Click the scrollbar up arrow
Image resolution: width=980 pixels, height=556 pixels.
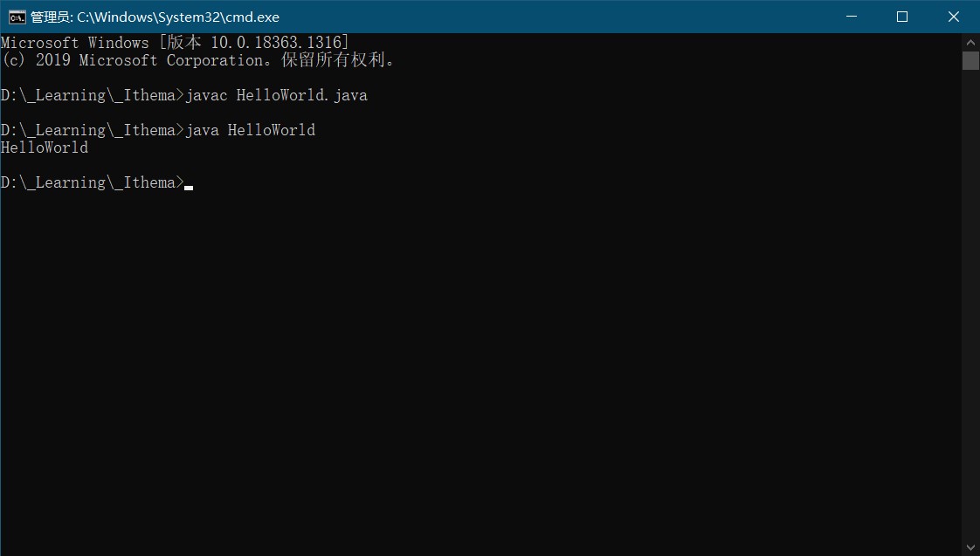point(970,43)
